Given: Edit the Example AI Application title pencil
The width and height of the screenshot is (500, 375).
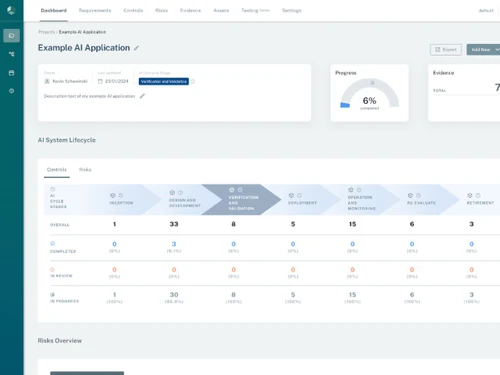Looking at the screenshot, I should click(136, 48).
